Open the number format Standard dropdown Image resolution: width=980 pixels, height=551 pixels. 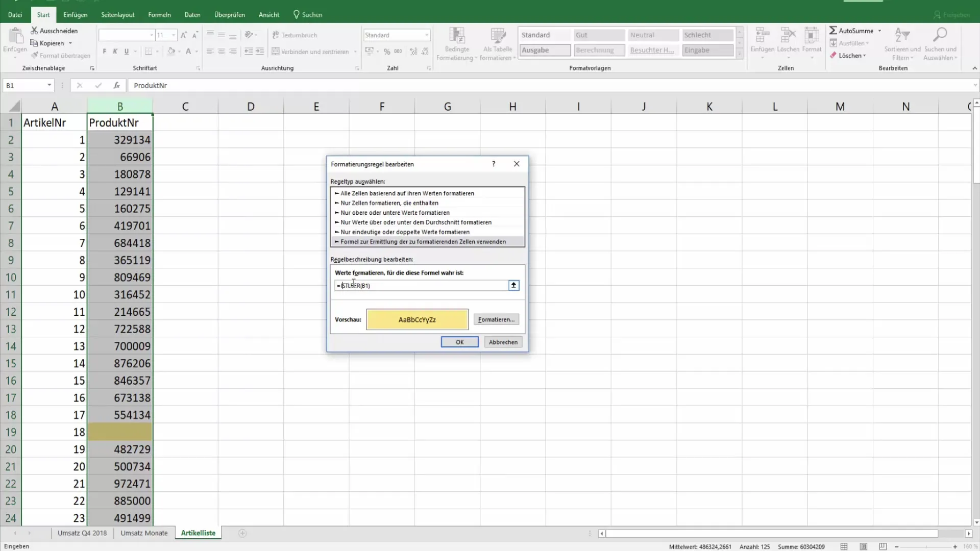427,35
